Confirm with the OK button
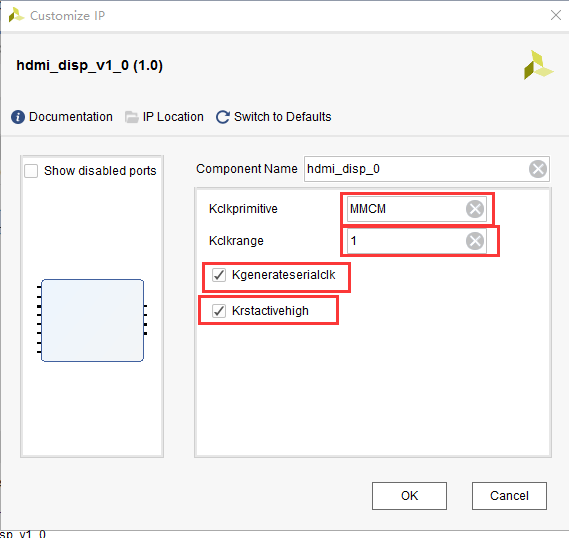569x538 pixels. 409,496
